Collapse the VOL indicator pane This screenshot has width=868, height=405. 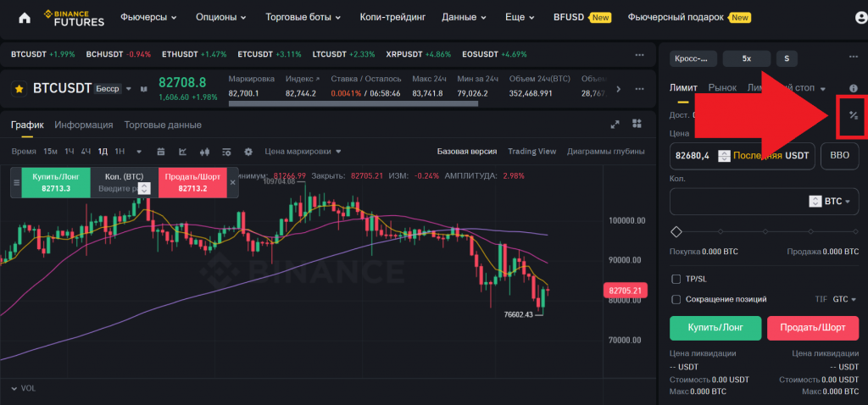(14, 388)
